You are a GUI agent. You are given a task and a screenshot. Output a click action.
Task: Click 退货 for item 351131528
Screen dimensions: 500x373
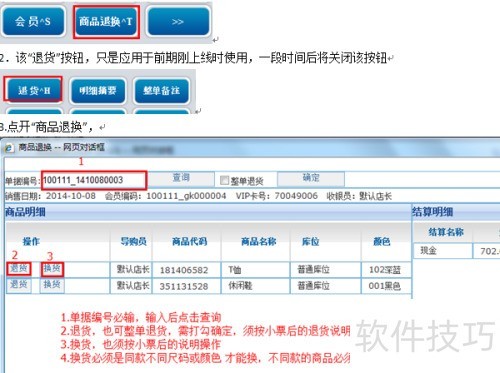(19, 285)
